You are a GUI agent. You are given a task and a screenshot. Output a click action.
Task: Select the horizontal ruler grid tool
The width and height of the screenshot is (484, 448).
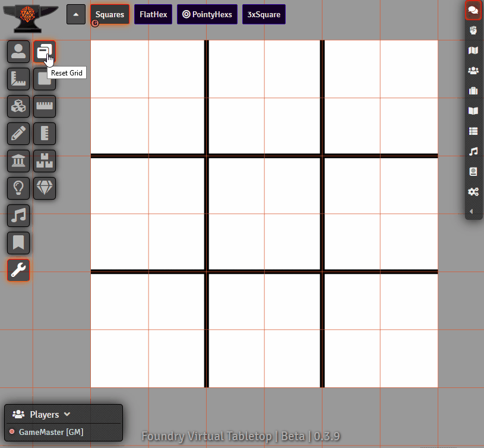[45, 106]
